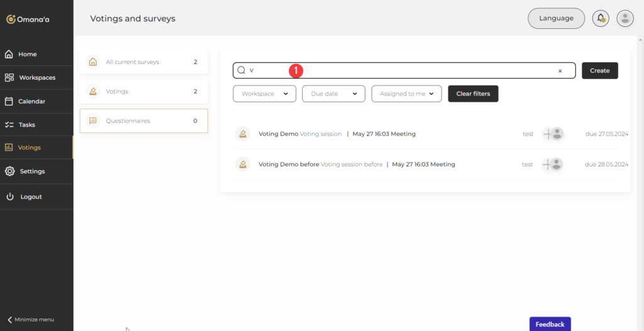Collapse the sidebar with Minimize menu
Image resolution: width=644 pixels, height=331 pixels.
pyautogui.click(x=31, y=320)
